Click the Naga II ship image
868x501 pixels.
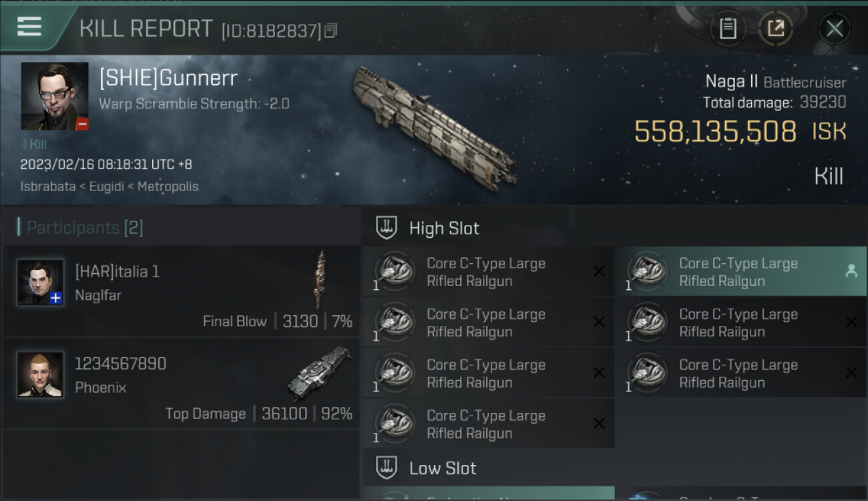tap(434, 127)
